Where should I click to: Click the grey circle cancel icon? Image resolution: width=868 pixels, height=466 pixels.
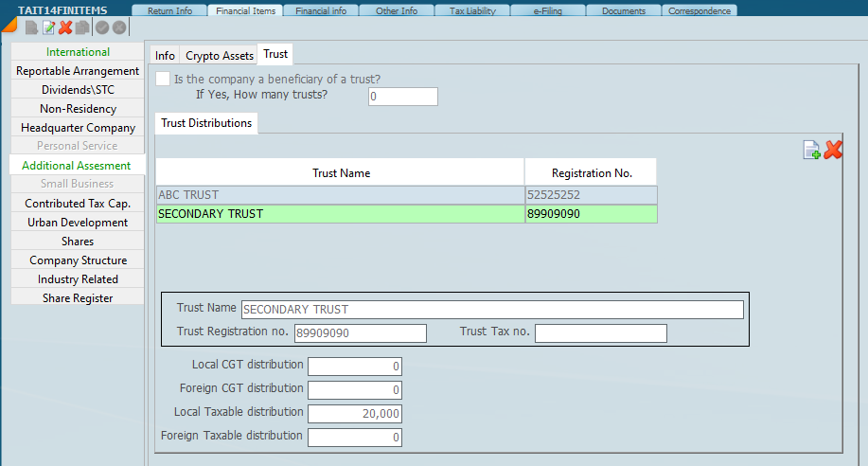click(x=119, y=27)
